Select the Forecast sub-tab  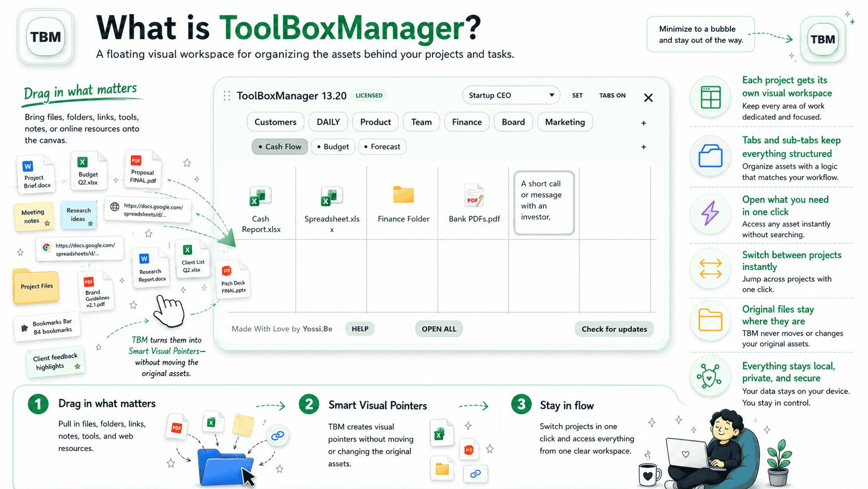point(382,147)
